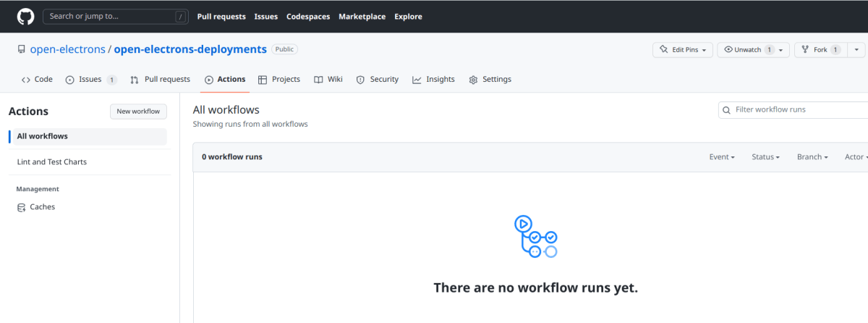868x323 pixels.
Task: Open Pull requests in top navigation bar
Action: (221, 17)
